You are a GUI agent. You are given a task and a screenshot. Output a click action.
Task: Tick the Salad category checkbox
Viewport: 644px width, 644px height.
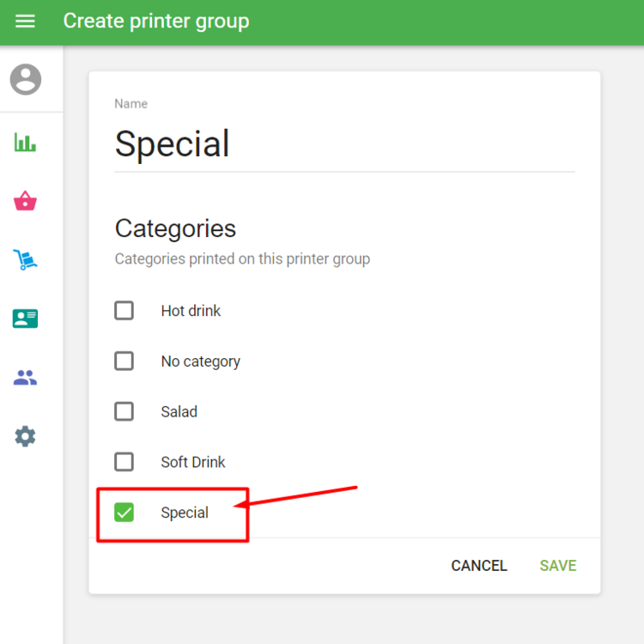[125, 411]
